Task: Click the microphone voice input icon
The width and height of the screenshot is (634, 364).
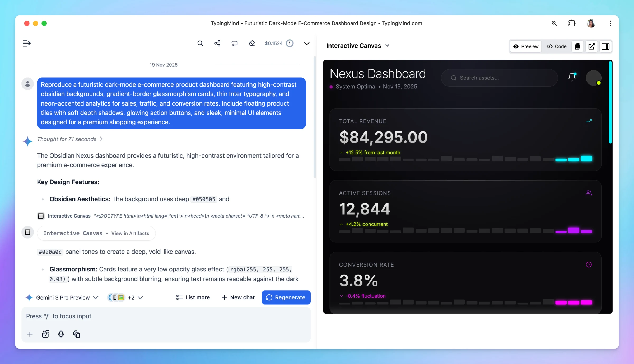Action: point(61,334)
